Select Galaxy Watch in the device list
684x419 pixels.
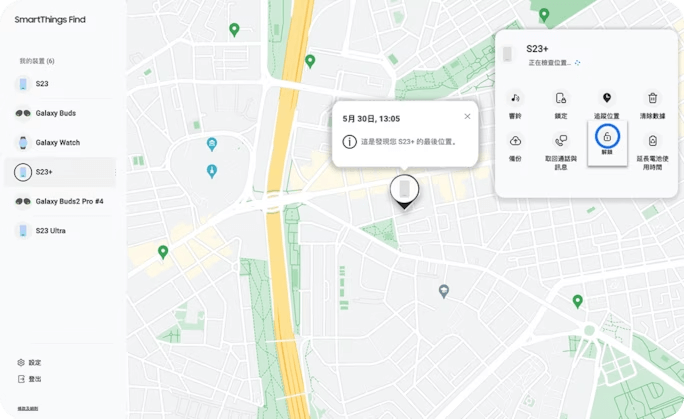coord(60,142)
